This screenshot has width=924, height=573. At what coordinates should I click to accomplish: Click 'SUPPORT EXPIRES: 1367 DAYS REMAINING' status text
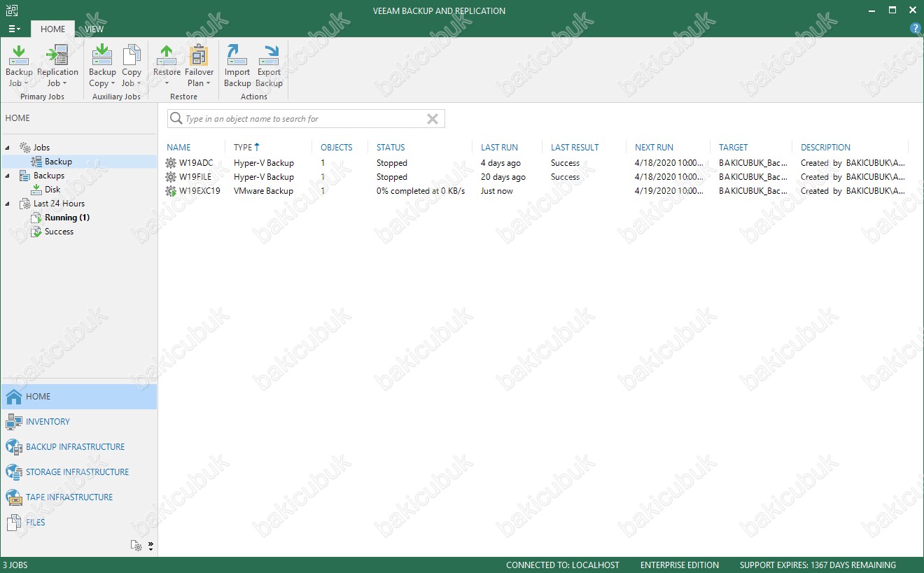click(818, 565)
